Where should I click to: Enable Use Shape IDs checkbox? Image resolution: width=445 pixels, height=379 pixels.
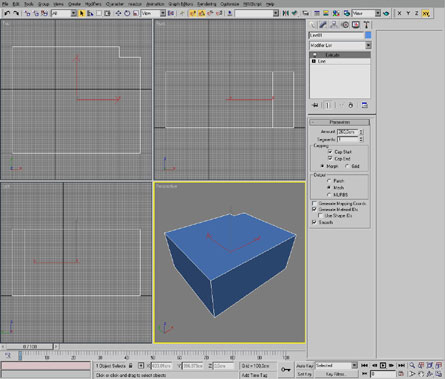(x=320, y=216)
